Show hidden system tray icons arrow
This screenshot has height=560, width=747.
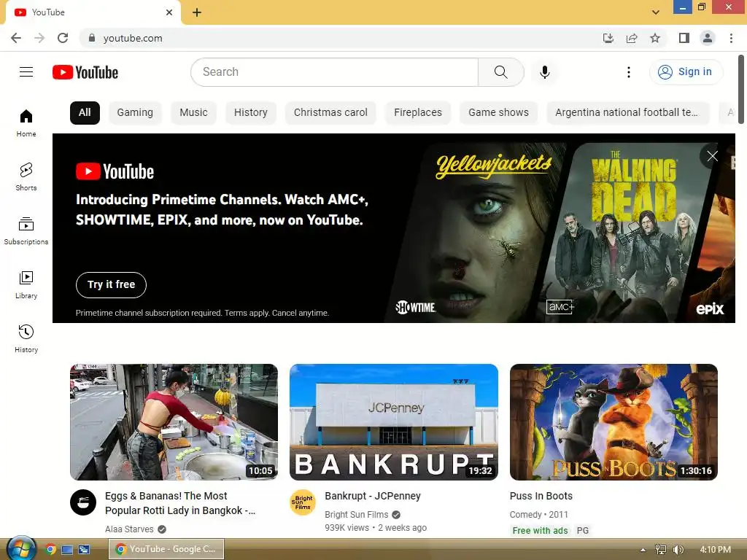pos(643,550)
